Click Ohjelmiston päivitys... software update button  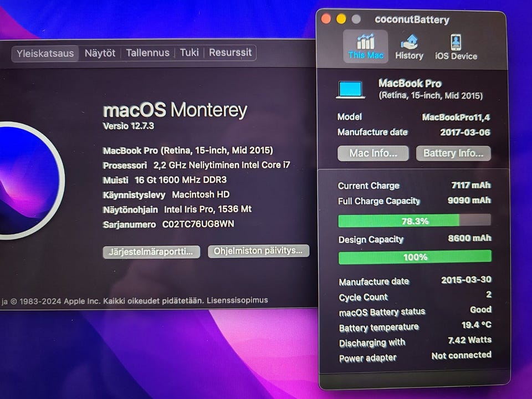pos(259,251)
